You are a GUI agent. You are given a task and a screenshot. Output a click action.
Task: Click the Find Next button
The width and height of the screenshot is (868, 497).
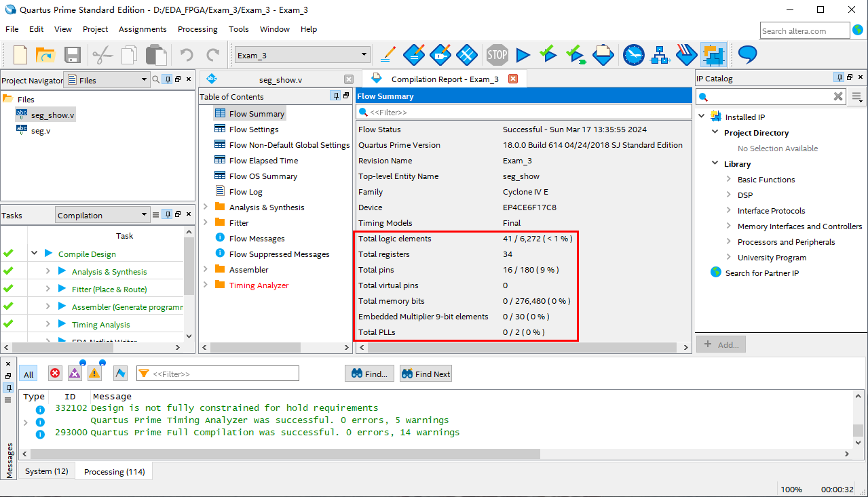[x=426, y=374]
